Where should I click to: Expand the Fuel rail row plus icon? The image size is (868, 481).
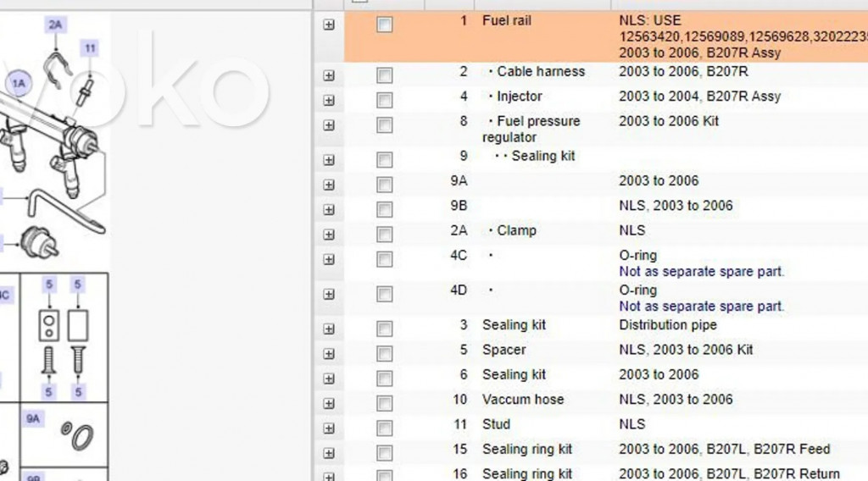[x=329, y=25]
